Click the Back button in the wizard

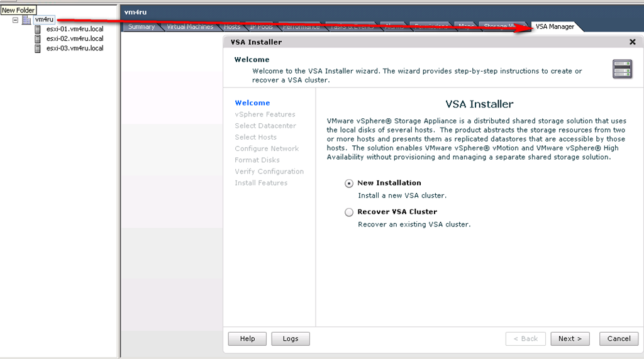[525, 339]
